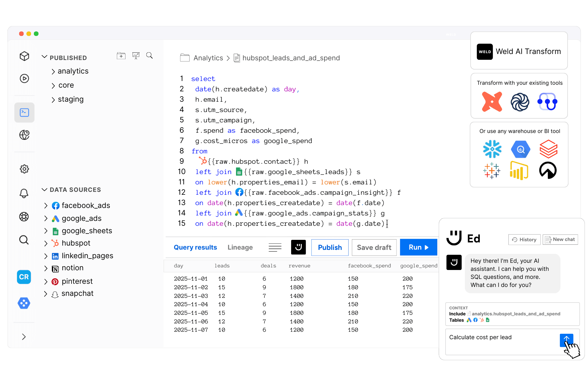Screen dimensions: 588x380
Task: Open the sidebar search icon
Action: click(x=24, y=240)
